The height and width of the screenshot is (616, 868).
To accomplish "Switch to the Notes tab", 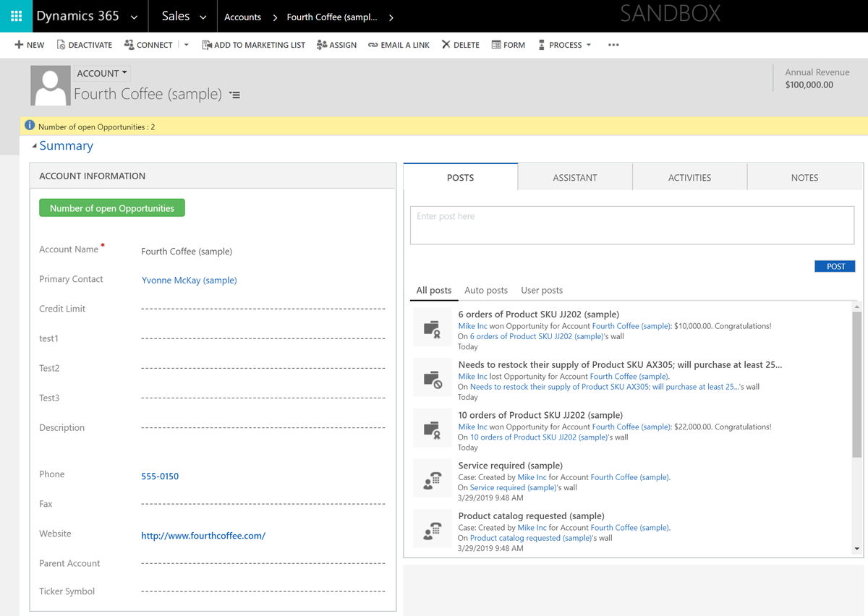I will [x=804, y=177].
